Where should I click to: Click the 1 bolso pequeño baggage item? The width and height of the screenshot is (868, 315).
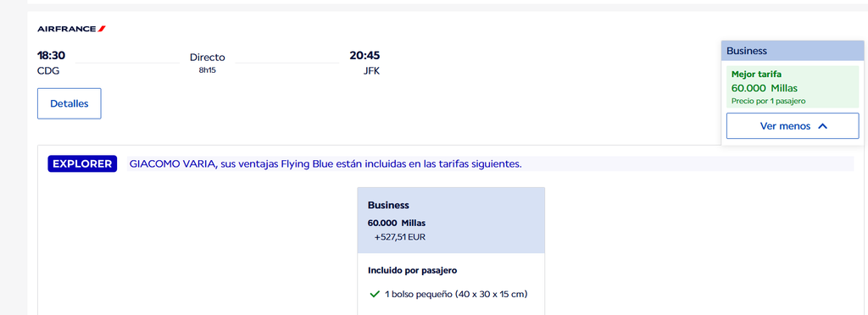[x=456, y=294]
